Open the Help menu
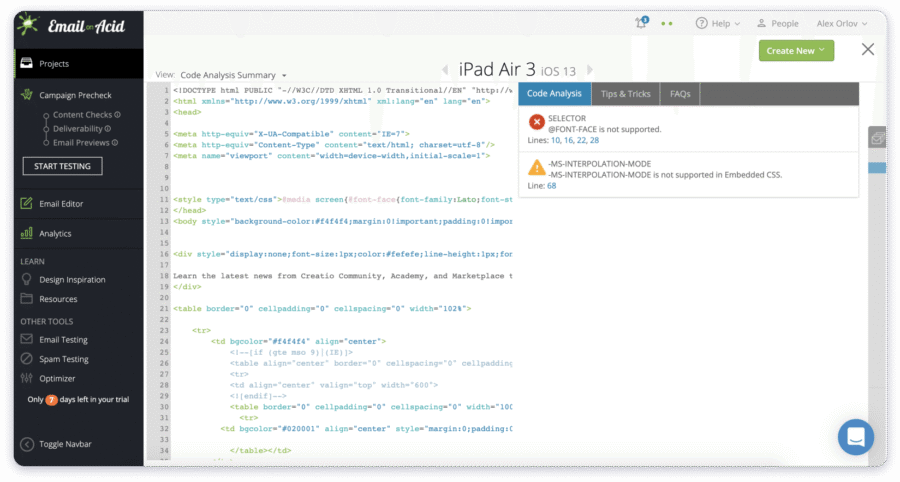The image size is (900, 482). pos(718,23)
